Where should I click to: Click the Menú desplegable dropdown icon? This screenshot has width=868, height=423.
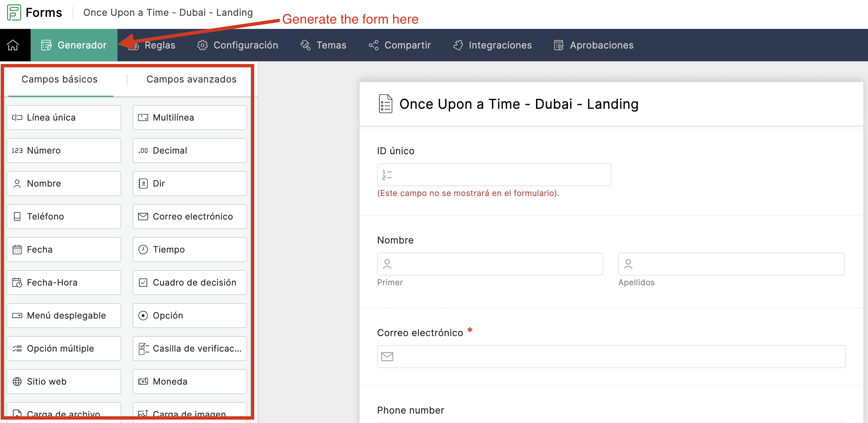click(x=17, y=316)
